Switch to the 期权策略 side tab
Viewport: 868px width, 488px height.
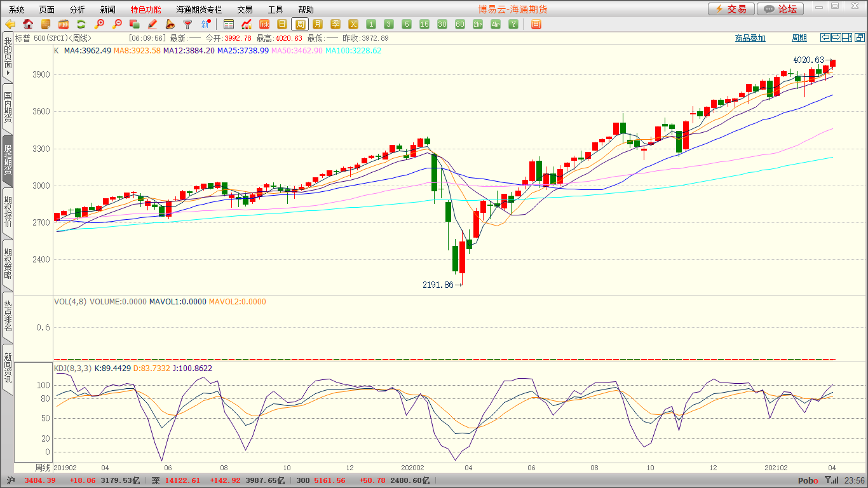[8, 264]
